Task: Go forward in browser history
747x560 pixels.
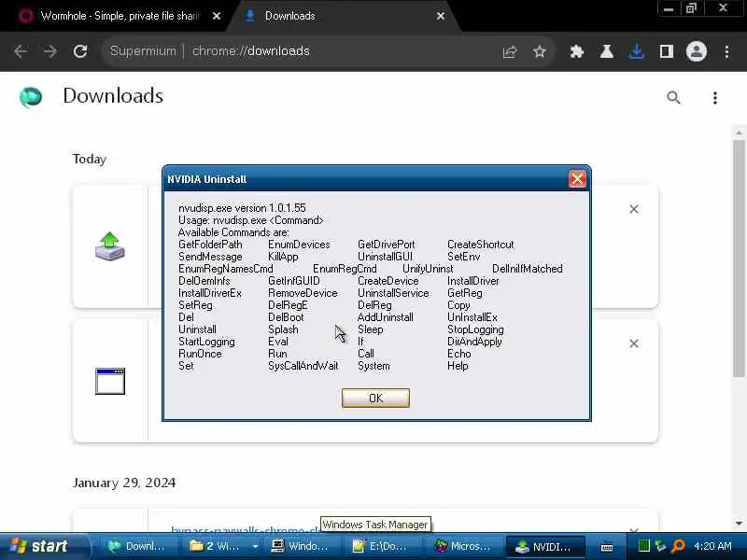Action: tap(50, 51)
